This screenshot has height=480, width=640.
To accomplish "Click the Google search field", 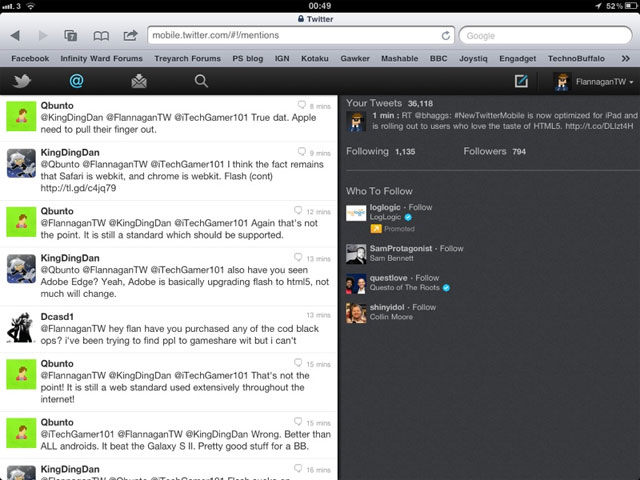I will pyautogui.click(x=546, y=36).
